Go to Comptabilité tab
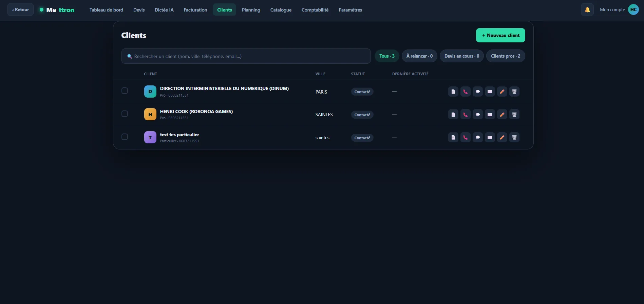The height and width of the screenshot is (304, 644). click(315, 10)
